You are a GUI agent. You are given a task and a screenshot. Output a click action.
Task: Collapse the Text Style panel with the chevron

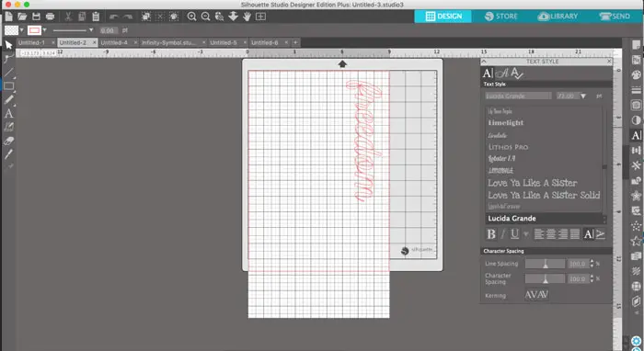click(484, 61)
